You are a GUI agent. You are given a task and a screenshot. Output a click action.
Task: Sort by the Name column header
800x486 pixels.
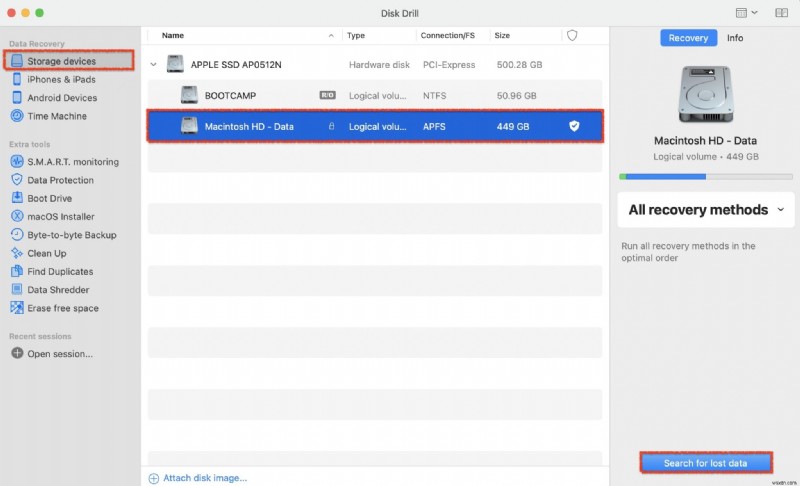point(172,35)
